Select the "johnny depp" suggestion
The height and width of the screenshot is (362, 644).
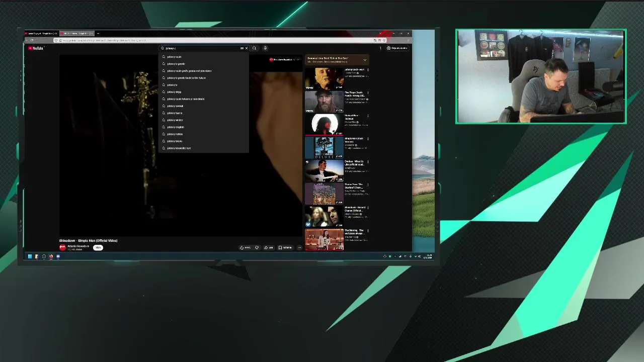point(204,92)
